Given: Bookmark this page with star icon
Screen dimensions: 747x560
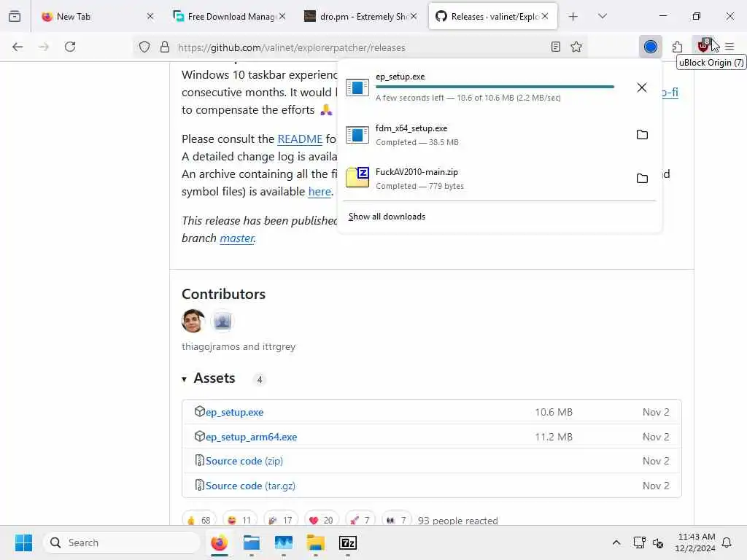Looking at the screenshot, I should pyautogui.click(x=576, y=47).
